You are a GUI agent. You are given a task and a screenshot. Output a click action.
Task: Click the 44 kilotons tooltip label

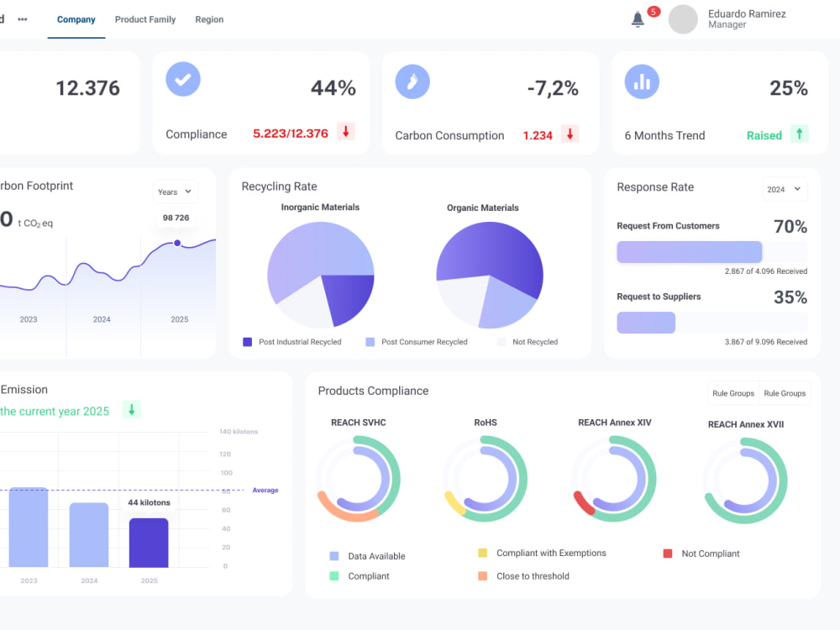(149, 502)
